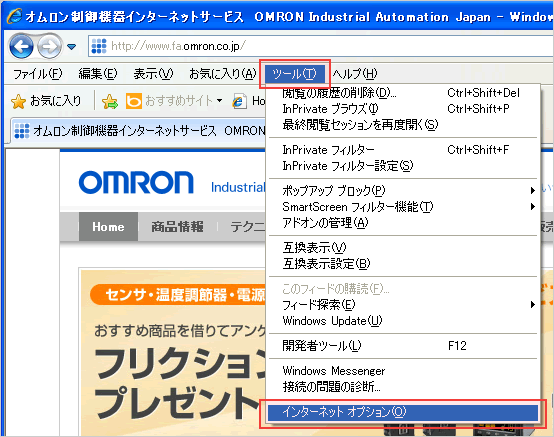Open the 表示(V) menu
The image size is (554, 437).
(x=153, y=73)
